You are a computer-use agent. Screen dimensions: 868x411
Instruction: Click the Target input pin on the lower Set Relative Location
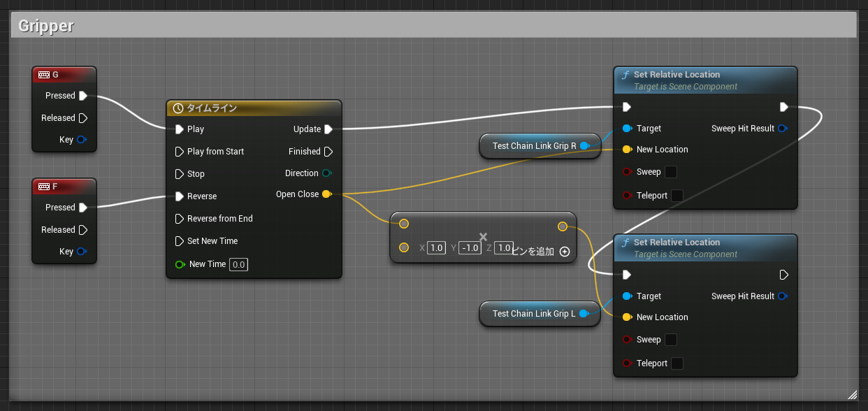click(627, 296)
